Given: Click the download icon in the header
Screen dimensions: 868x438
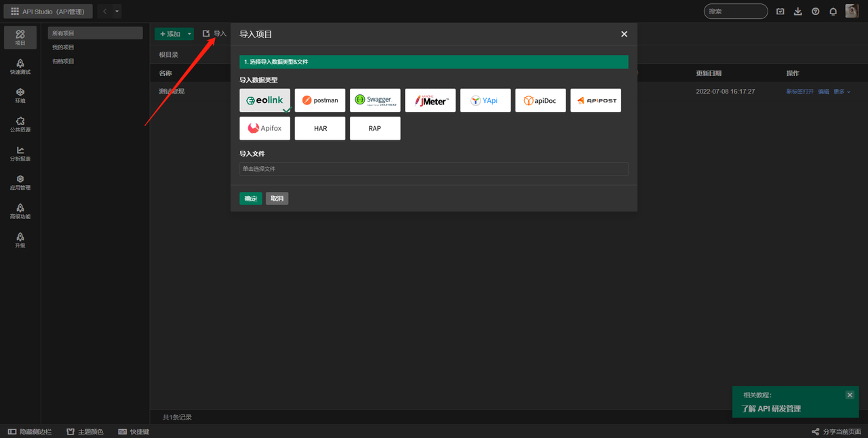Looking at the screenshot, I should click(x=798, y=12).
